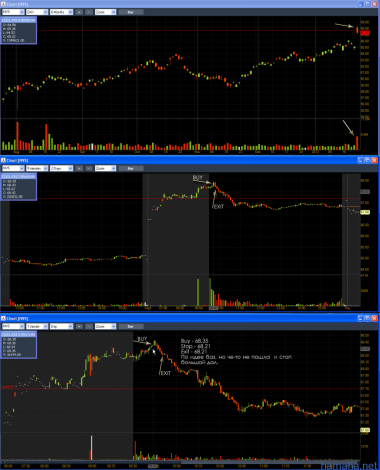The height and width of the screenshot is (470, 380).
Task: Click the Bar button in the 1 minute chart toolbar
Action: pyautogui.click(x=131, y=326)
